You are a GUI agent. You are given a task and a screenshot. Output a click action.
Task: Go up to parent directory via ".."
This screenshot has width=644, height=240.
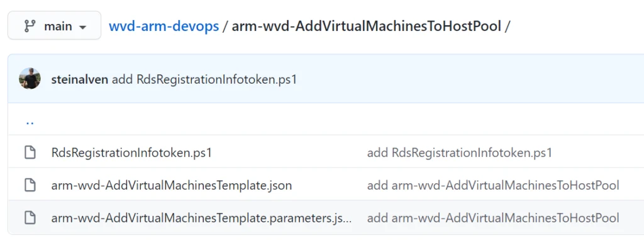[30, 122]
